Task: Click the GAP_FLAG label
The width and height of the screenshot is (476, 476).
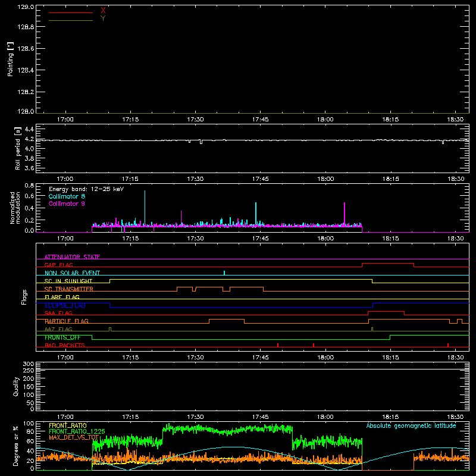Action: pyautogui.click(x=58, y=265)
